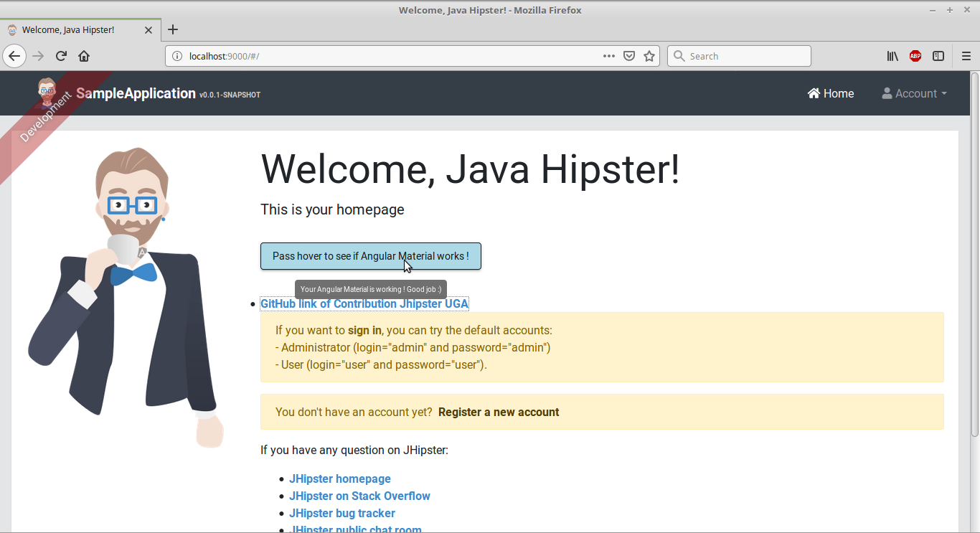
Task: Click the User default account line
Action: [381, 364]
